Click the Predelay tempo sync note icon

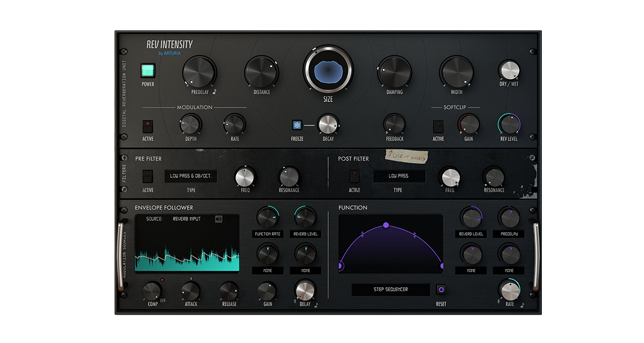214,92
